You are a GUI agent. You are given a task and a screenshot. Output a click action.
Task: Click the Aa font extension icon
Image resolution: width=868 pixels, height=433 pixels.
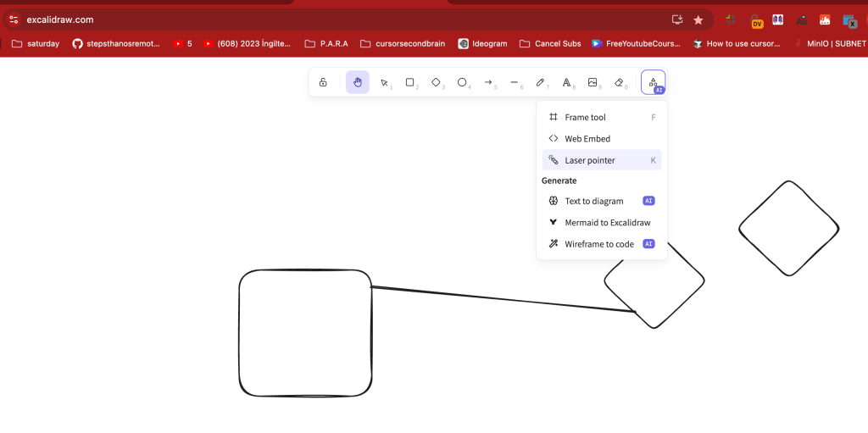click(x=802, y=20)
